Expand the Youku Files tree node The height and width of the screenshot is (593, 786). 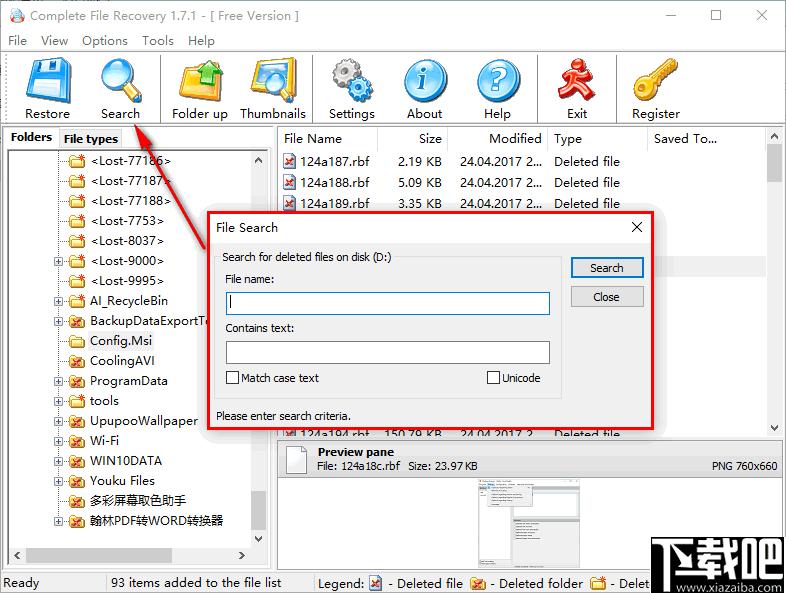[x=59, y=482]
